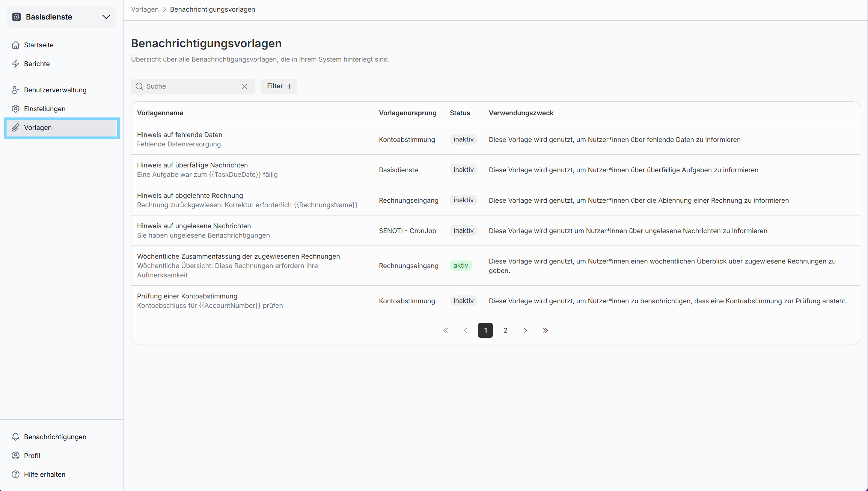This screenshot has width=868, height=491.
Task: Click the Startseite home icon
Action: (x=15, y=45)
